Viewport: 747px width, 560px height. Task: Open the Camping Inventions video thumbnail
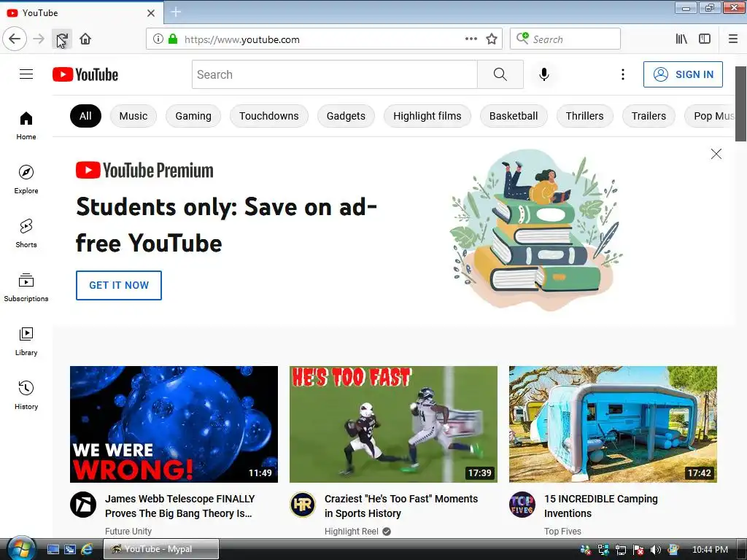tap(613, 424)
